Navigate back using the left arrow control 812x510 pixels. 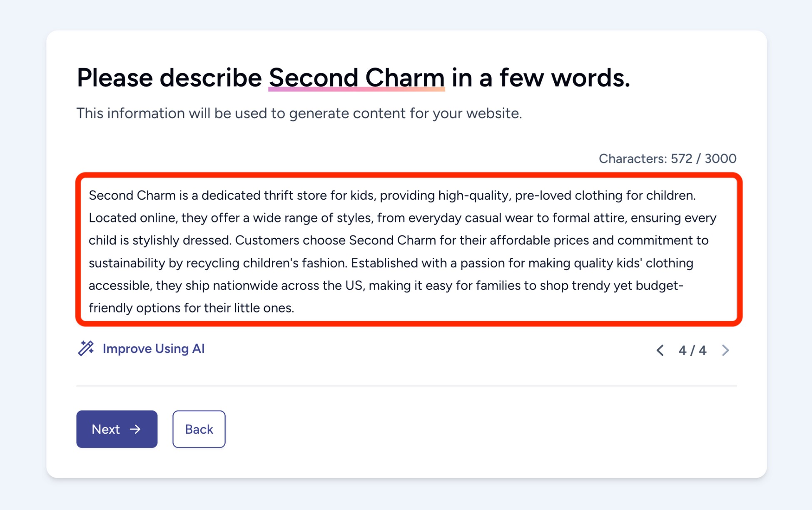tap(660, 350)
